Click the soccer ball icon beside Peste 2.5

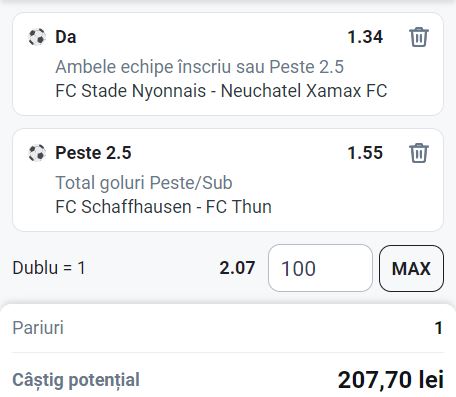click(x=37, y=153)
